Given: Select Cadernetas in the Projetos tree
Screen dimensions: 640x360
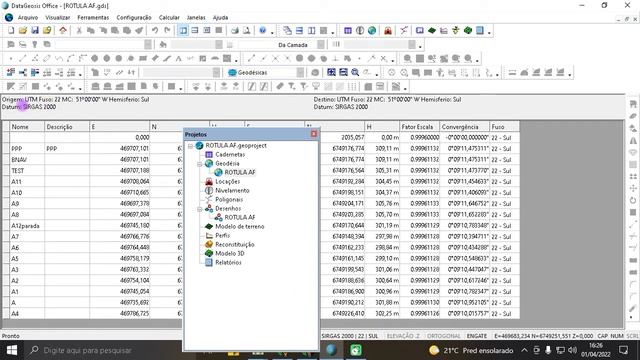Looking at the screenshot, I should 230,155.
